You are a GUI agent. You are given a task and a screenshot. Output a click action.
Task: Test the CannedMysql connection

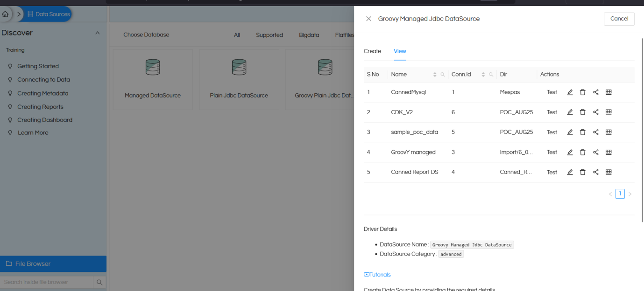coord(552,92)
